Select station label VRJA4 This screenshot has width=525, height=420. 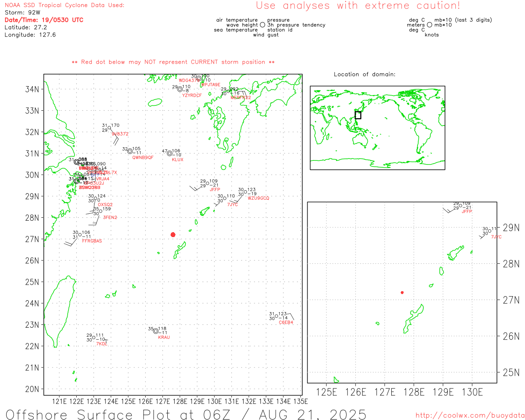point(103,179)
